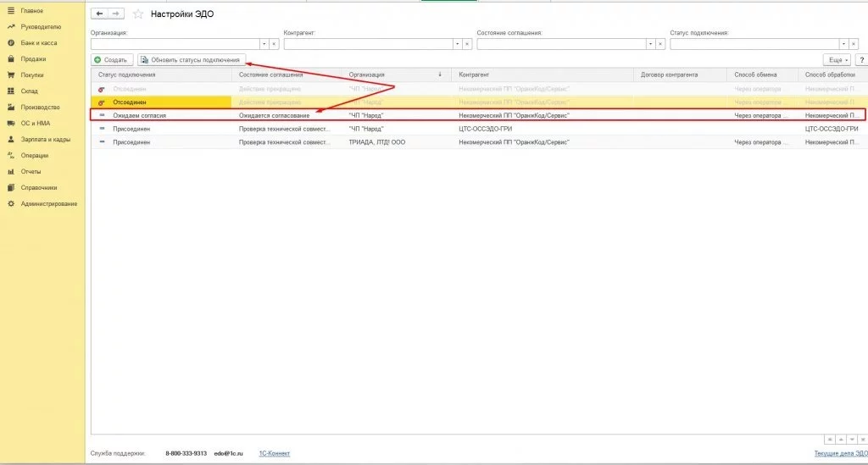Clear the Состояние соглашения filter
This screenshot has width=868, height=465.
click(660, 43)
